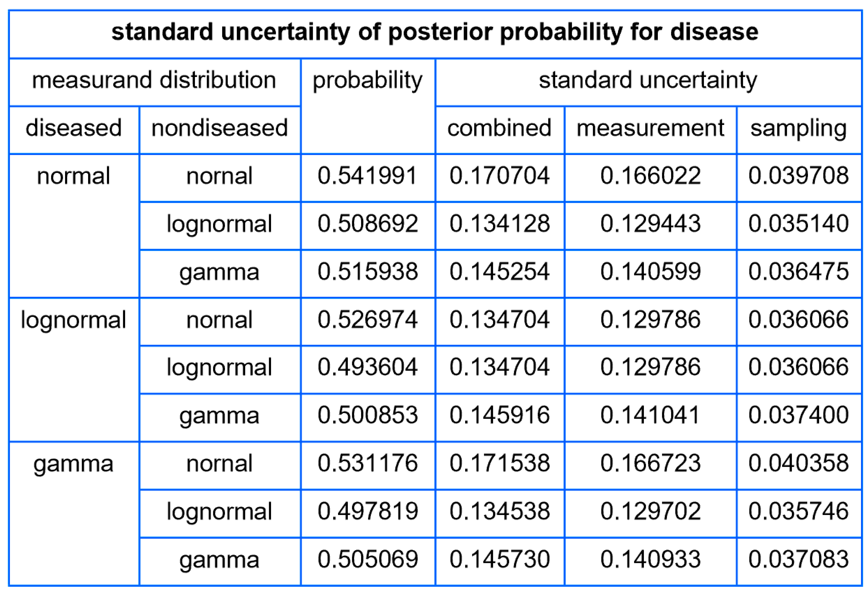
Task: Click combined uncertainty value 0.134128
Action: pos(499,224)
